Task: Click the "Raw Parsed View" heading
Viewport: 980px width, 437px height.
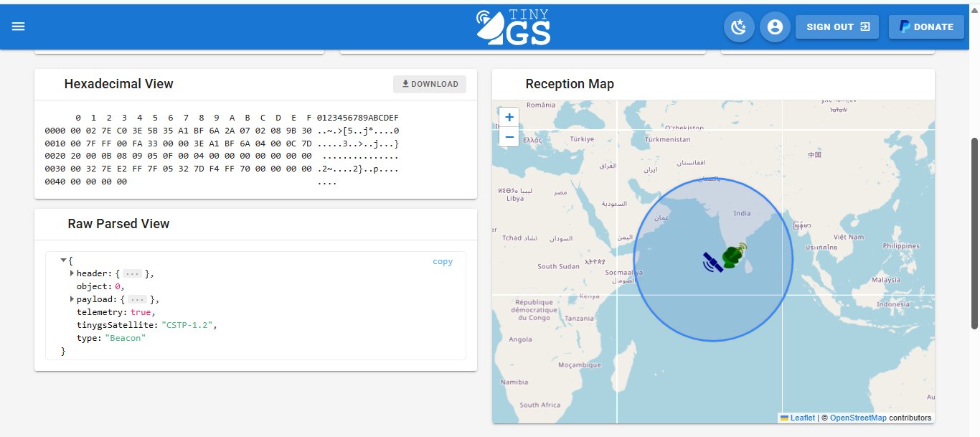Action: [x=119, y=224]
